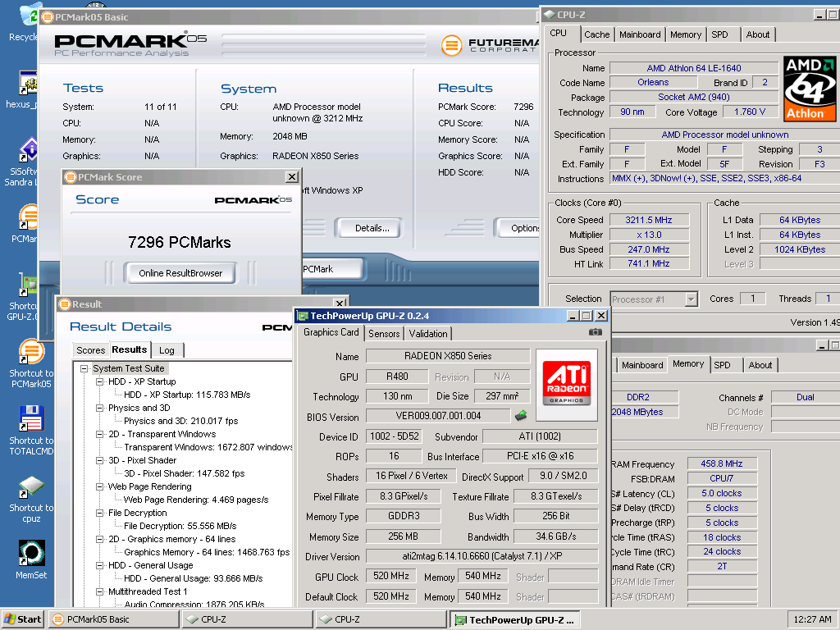Click the Result window title bar icon
The image size is (840, 630).
(x=65, y=304)
